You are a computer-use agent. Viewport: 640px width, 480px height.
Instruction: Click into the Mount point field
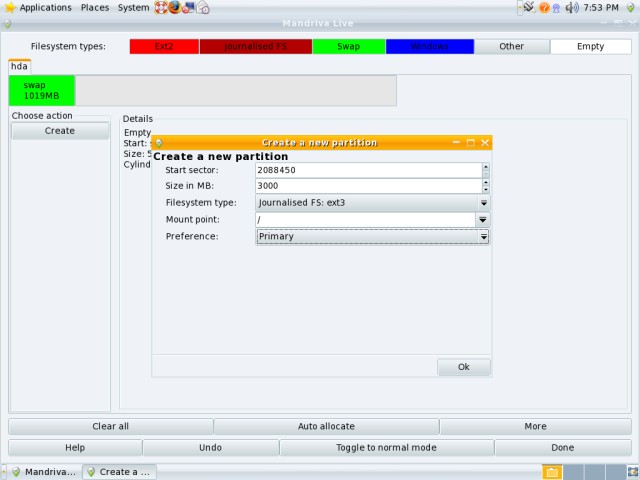click(365, 220)
